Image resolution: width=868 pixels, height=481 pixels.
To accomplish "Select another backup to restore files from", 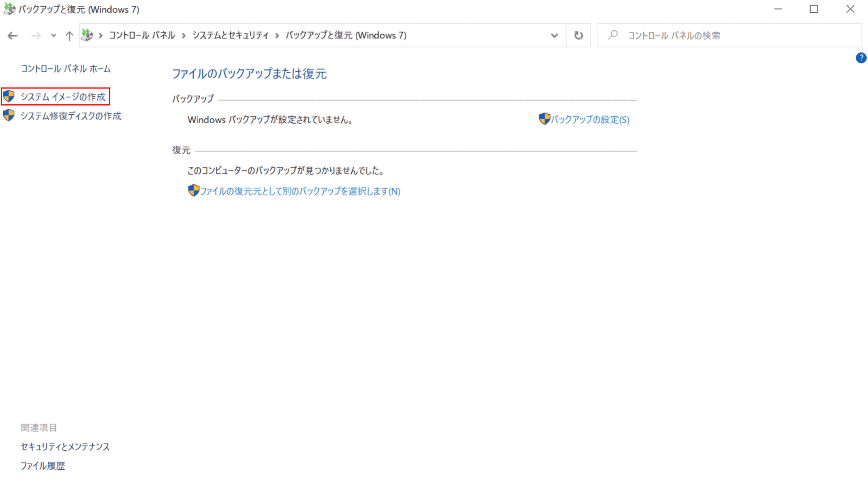I will click(300, 191).
